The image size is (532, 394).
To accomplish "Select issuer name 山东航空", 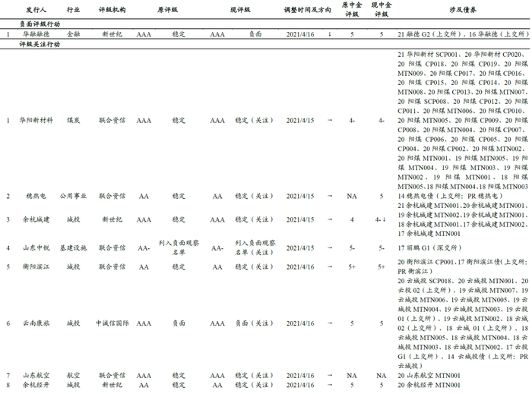I will click(x=36, y=376).
